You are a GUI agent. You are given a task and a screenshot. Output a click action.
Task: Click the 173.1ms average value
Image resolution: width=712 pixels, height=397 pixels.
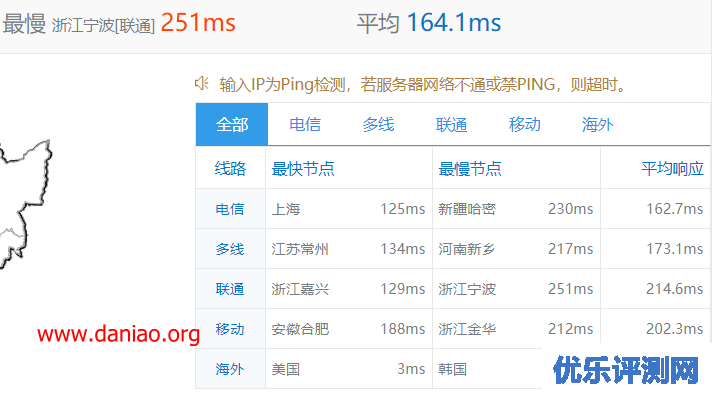coord(675,249)
